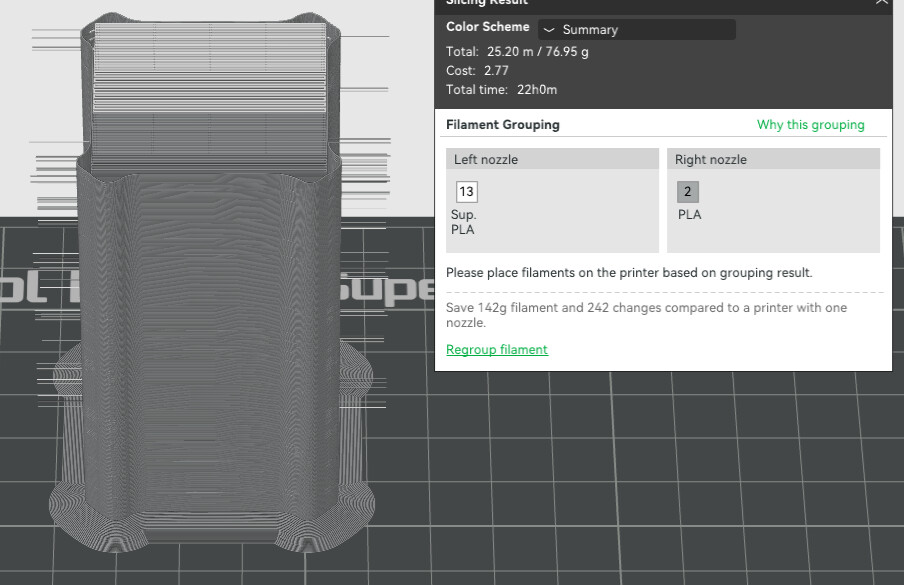Image resolution: width=904 pixels, height=585 pixels.
Task: Click the Cost 2.77 value
Action: [496, 71]
